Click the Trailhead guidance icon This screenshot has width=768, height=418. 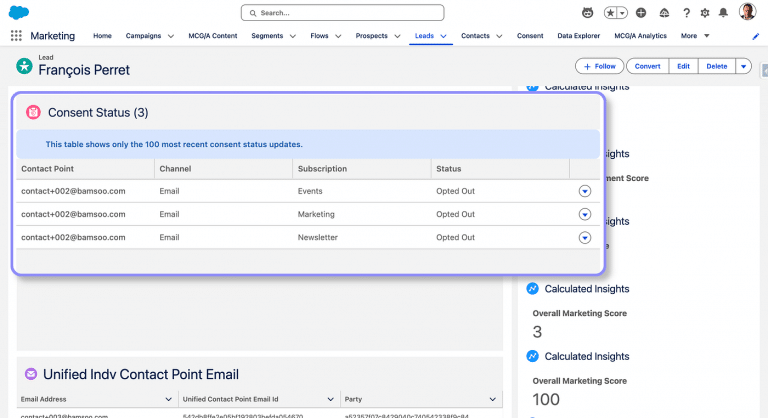click(x=664, y=13)
